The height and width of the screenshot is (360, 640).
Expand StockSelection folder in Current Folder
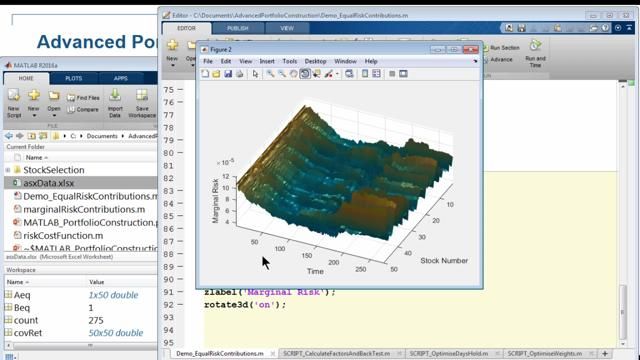click(x=8, y=170)
